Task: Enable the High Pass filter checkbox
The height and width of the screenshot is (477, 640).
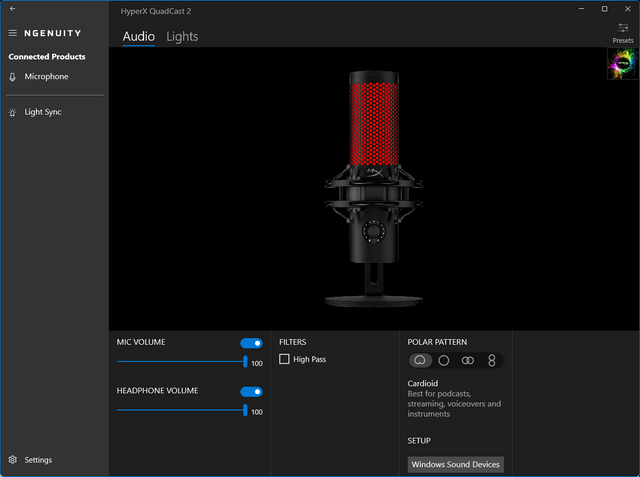Action: point(284,359)
